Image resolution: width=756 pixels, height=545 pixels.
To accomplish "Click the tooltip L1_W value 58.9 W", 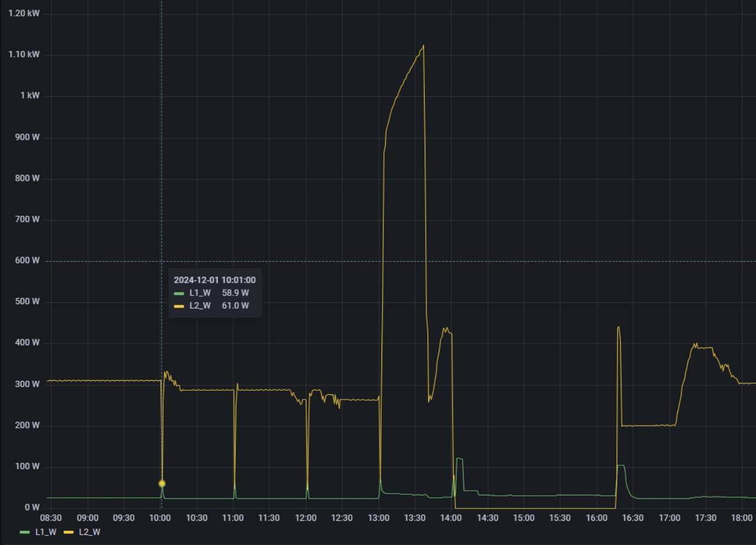I will [235, 293].
